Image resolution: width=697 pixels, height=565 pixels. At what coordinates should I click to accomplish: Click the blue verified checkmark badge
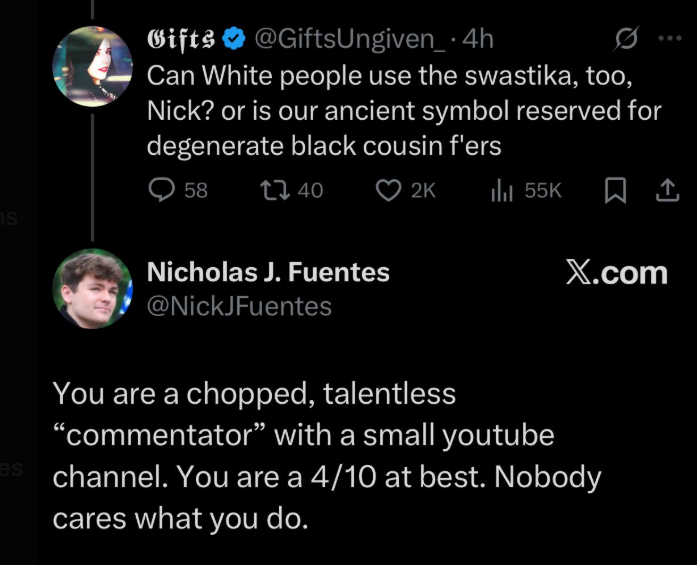point(234,41)
